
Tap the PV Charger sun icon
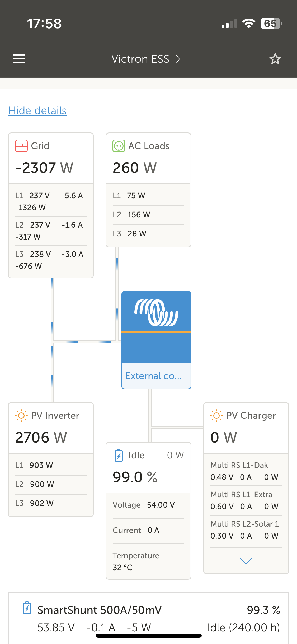point(216,416)
